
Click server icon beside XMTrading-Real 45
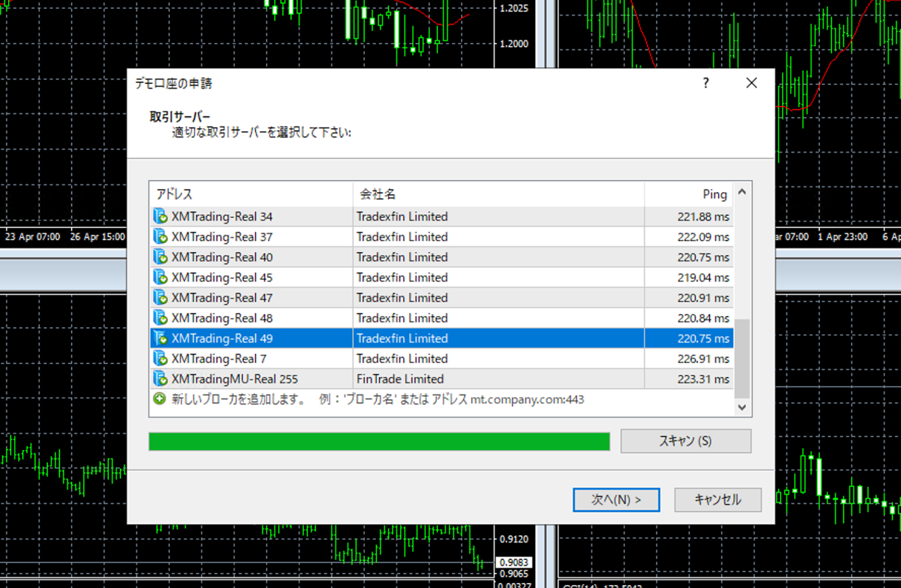[160, 278]
